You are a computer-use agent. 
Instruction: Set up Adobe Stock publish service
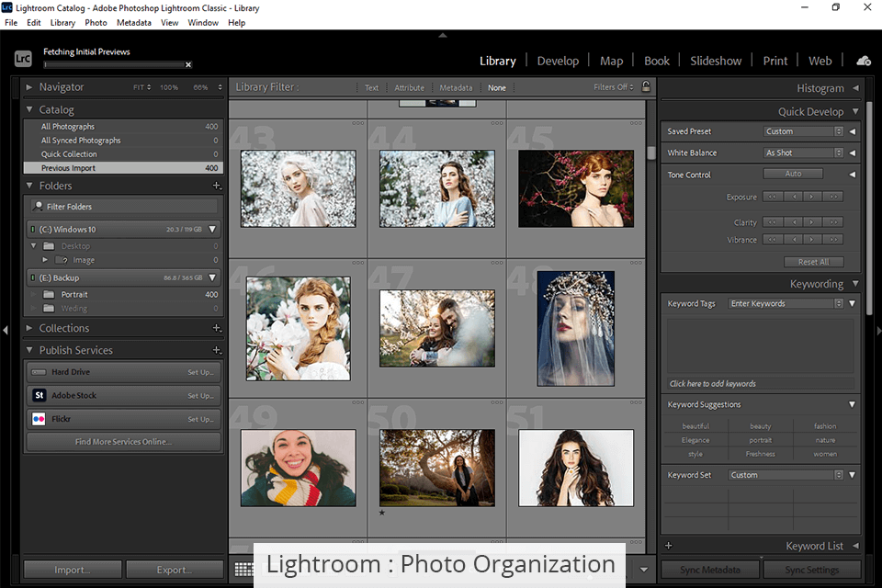[200, 396]
